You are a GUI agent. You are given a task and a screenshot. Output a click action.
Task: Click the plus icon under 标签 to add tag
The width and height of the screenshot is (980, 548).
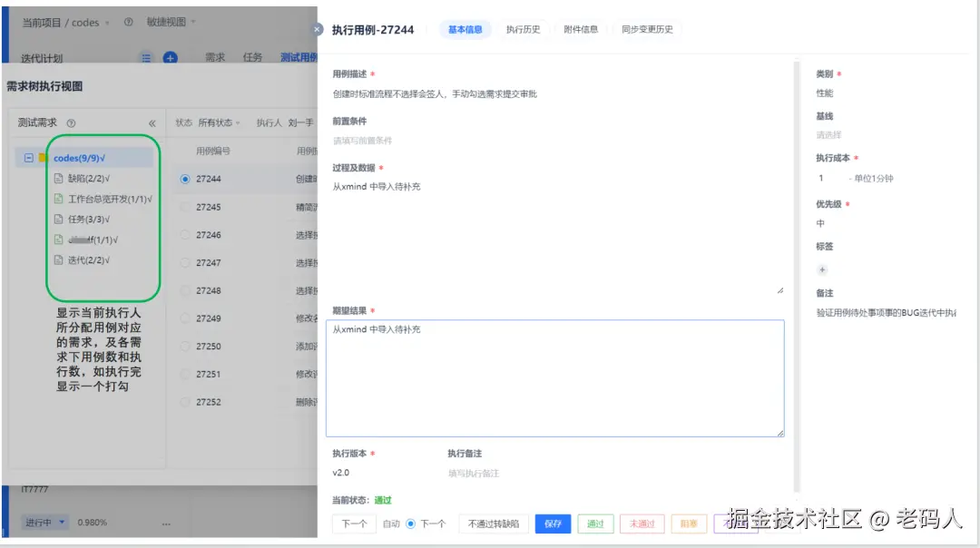[822, 269]
